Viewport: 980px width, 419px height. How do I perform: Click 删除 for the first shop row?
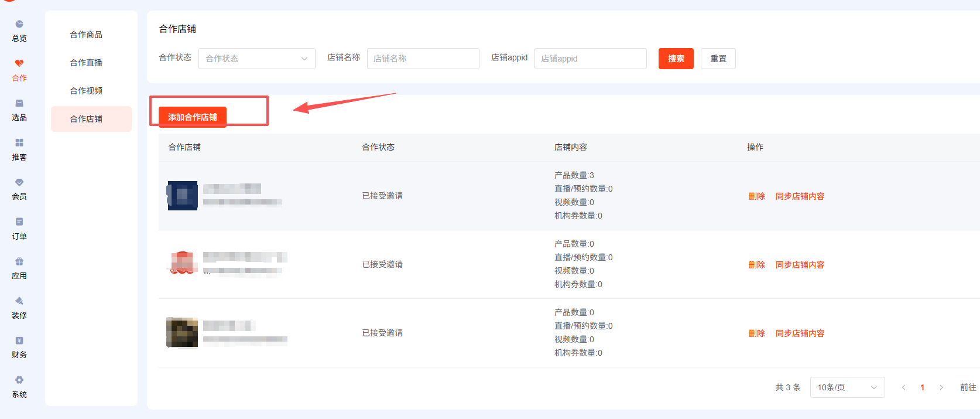(x=756, y=196)
